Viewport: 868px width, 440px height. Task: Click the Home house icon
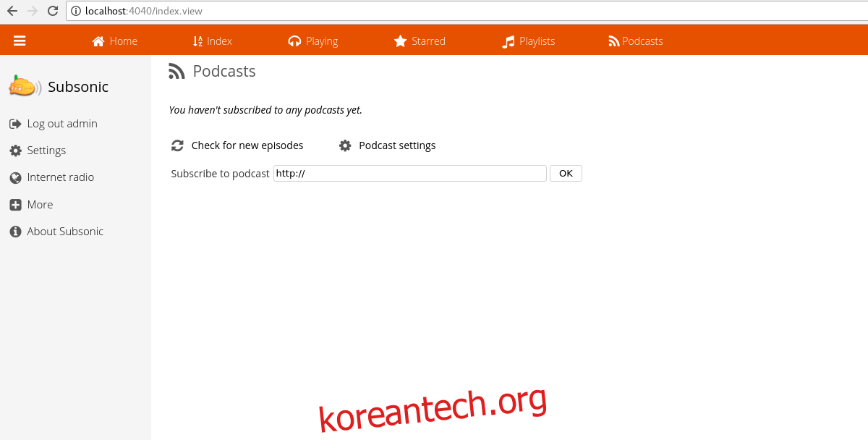[98, 41]
